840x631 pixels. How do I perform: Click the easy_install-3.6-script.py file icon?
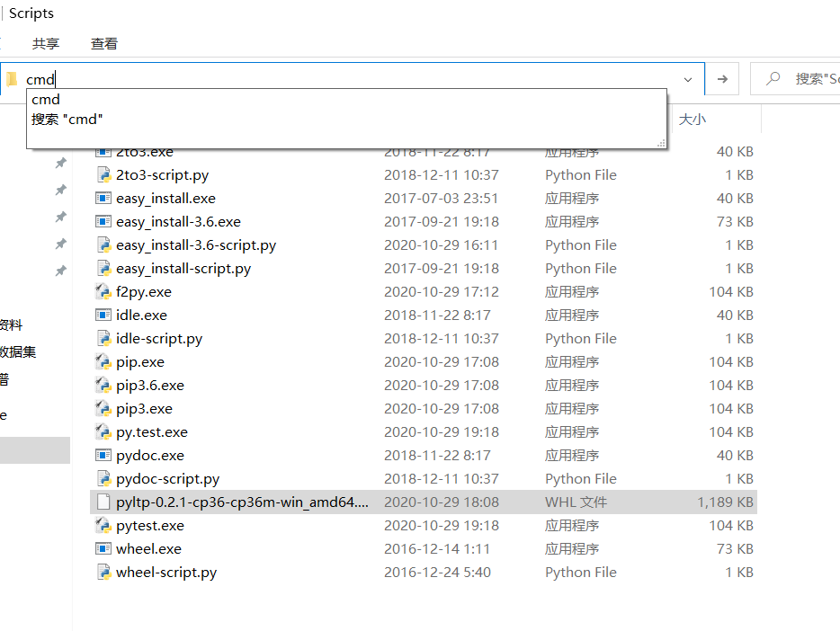[x=103, y=245]
